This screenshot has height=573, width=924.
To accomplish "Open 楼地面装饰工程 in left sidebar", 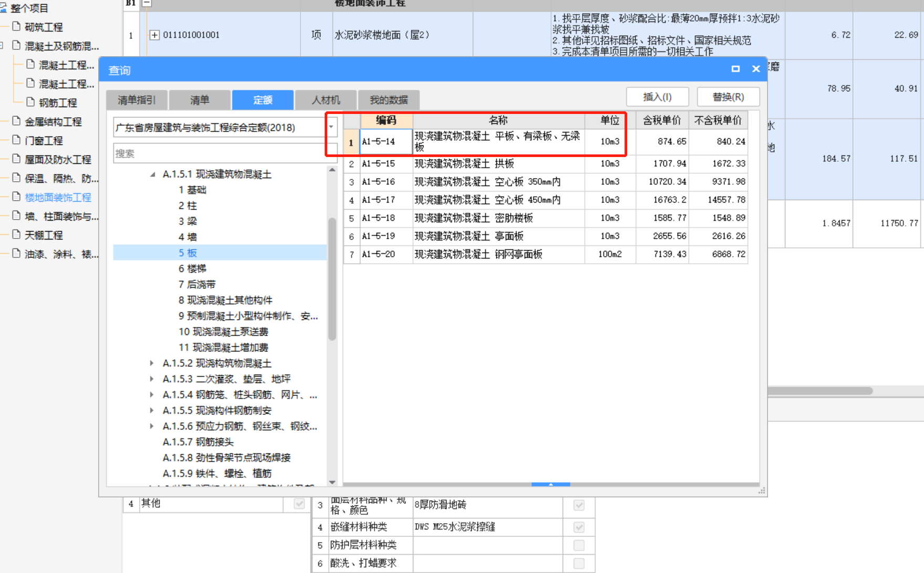I will [58, 197].
